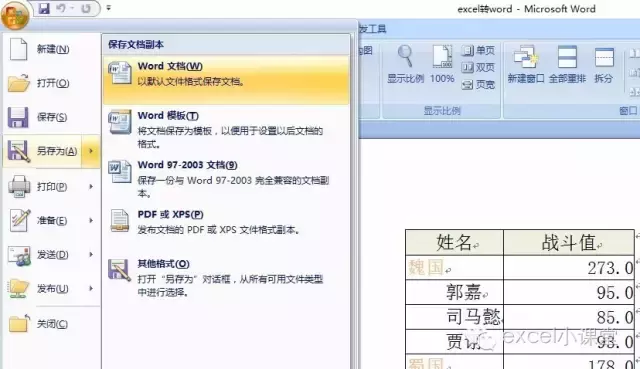640x369 pixels.
Task: Open 其他格式(O) Save As dialog
Action: 227,278
